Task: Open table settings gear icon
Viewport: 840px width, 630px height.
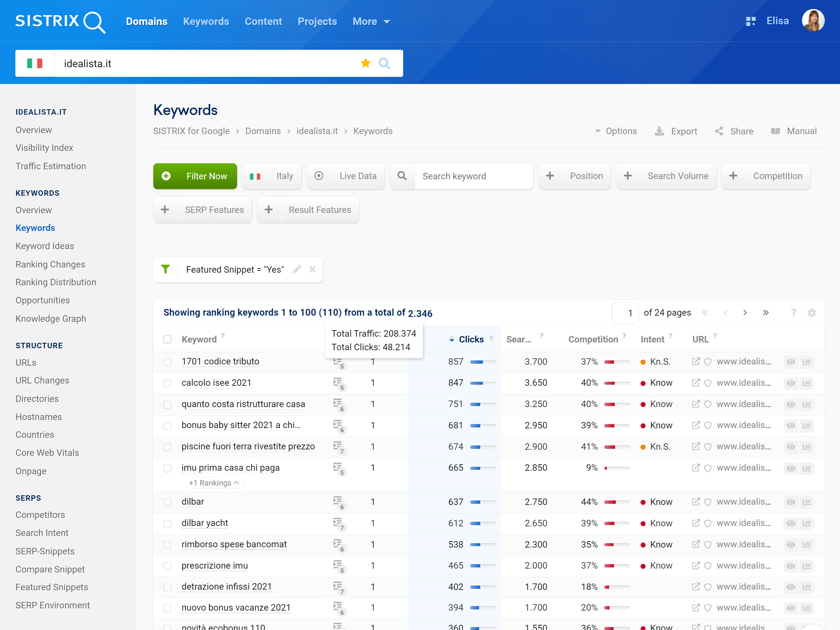Action: 812,312
